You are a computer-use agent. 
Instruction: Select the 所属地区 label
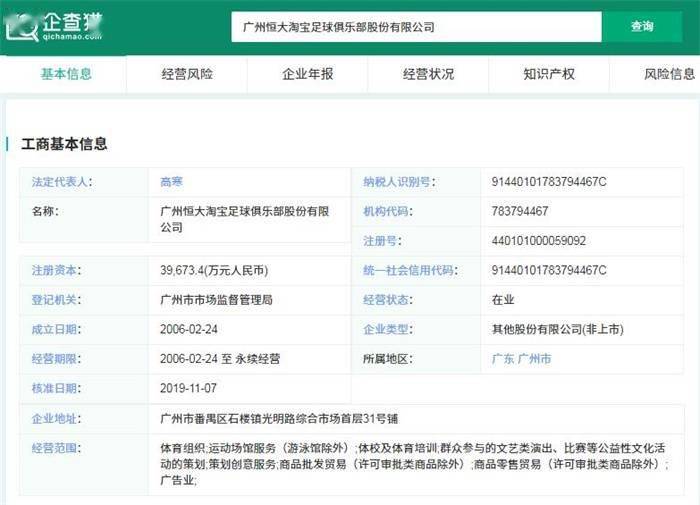[388, 359]
